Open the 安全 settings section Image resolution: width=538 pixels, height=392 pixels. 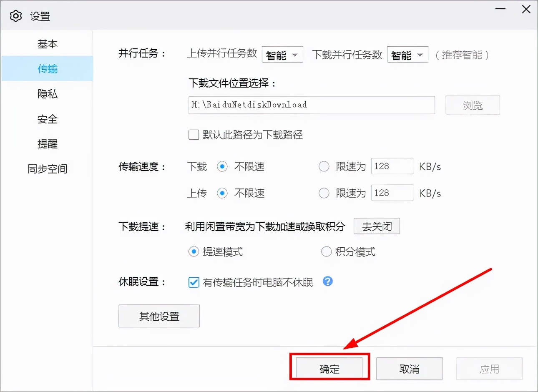[47, 119]
